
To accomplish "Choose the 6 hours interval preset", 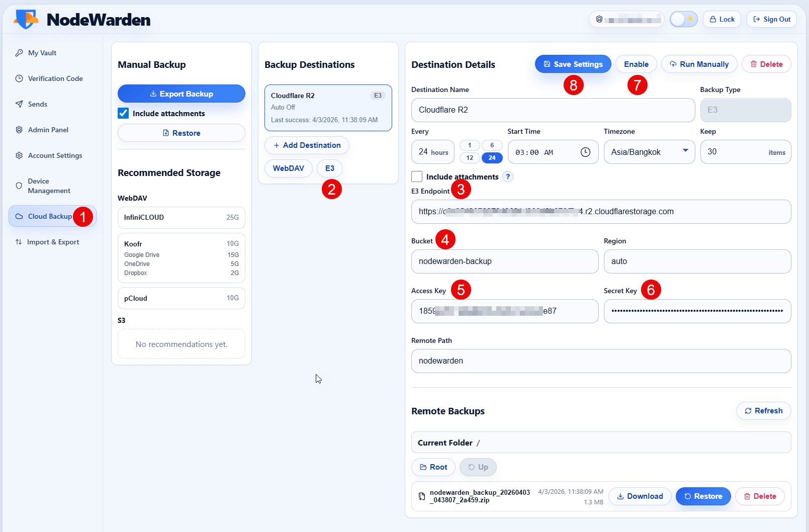I will click(x=492, y=145).
